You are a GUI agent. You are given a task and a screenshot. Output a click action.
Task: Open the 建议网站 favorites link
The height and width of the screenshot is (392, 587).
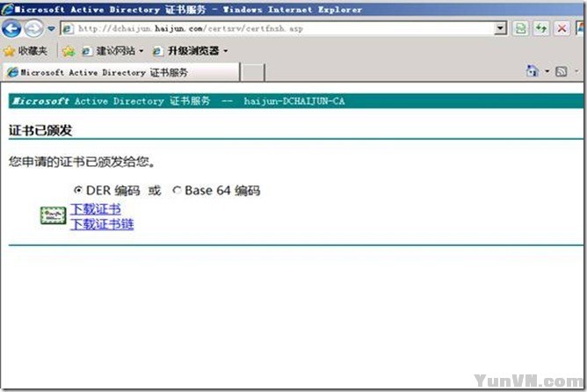[112, 51]
